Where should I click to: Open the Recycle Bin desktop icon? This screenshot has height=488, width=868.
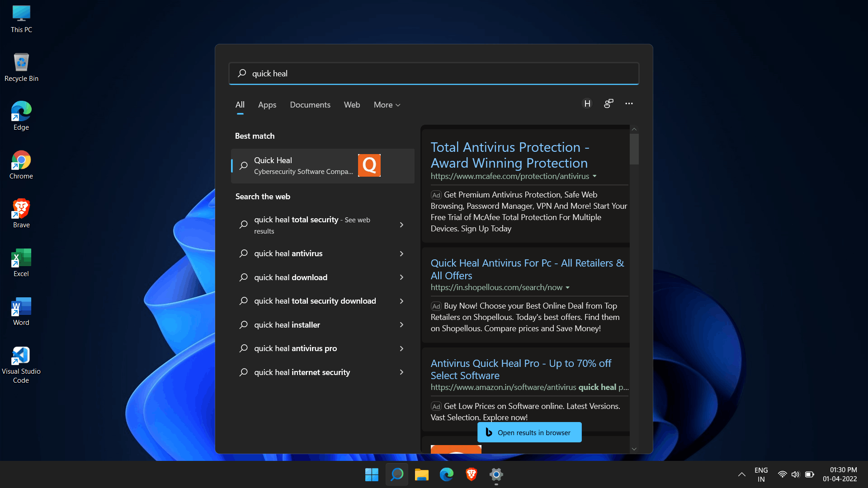21,68
